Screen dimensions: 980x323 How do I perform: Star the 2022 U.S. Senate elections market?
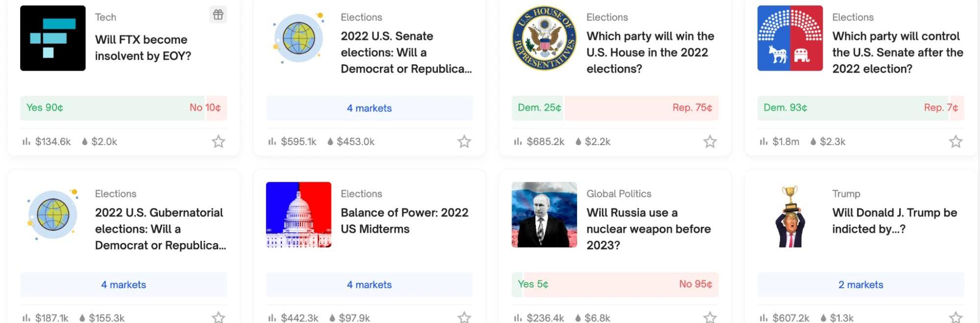[464, 142]
